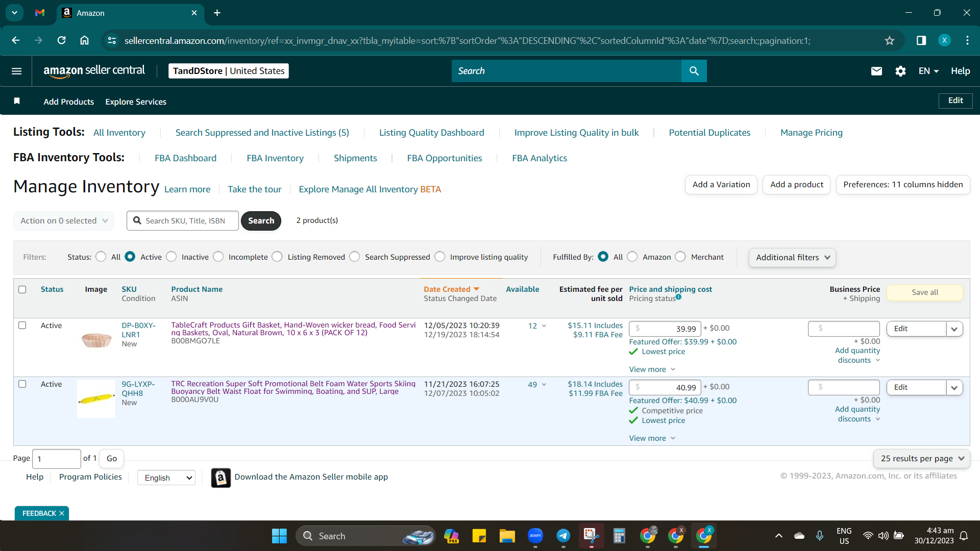The height and width of the screenshot is (551, 980).
Task: Open Zoom from the taskbar
Action: [x=535, y=536]
